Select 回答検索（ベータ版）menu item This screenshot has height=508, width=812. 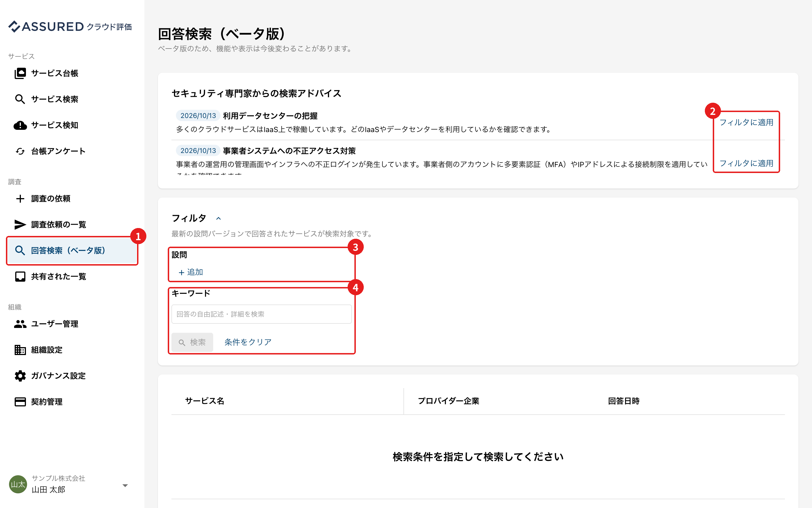72,250
